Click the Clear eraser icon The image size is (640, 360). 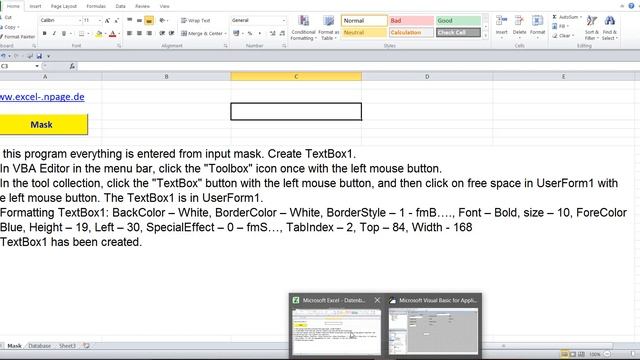click(555, 36)
